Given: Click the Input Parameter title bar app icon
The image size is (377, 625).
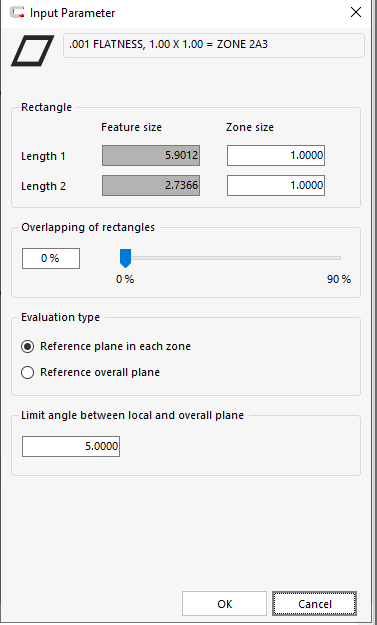Looking at the screenshot, I should (x=17, y=12).
